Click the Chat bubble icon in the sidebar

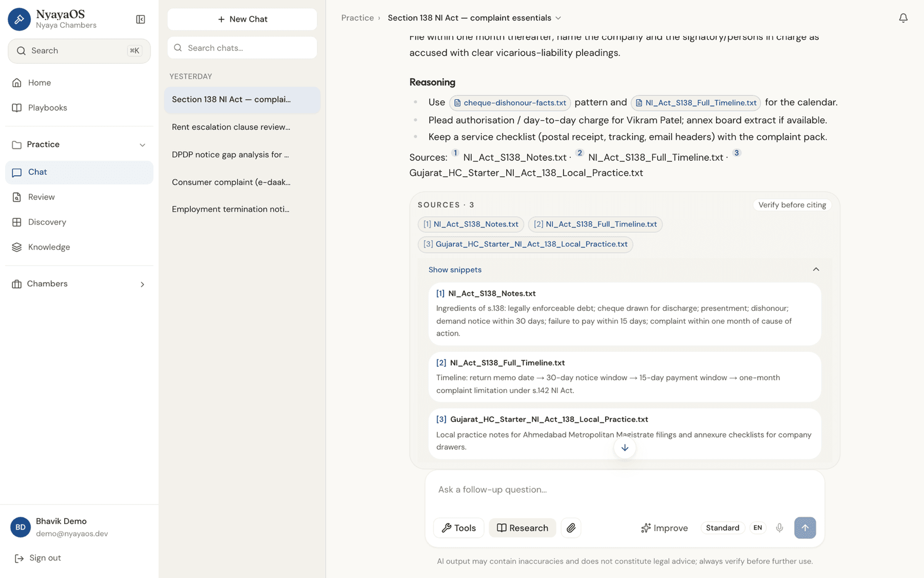[17, 173]
